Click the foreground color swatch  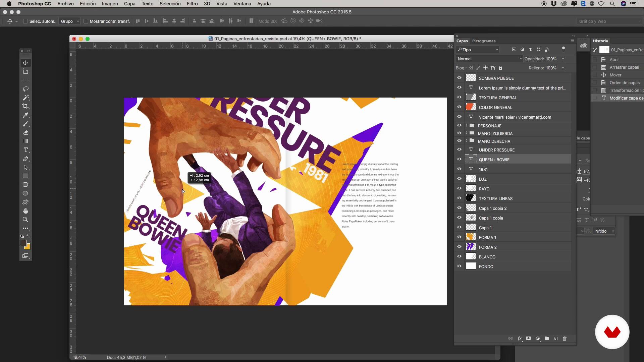tap(23, 243)
